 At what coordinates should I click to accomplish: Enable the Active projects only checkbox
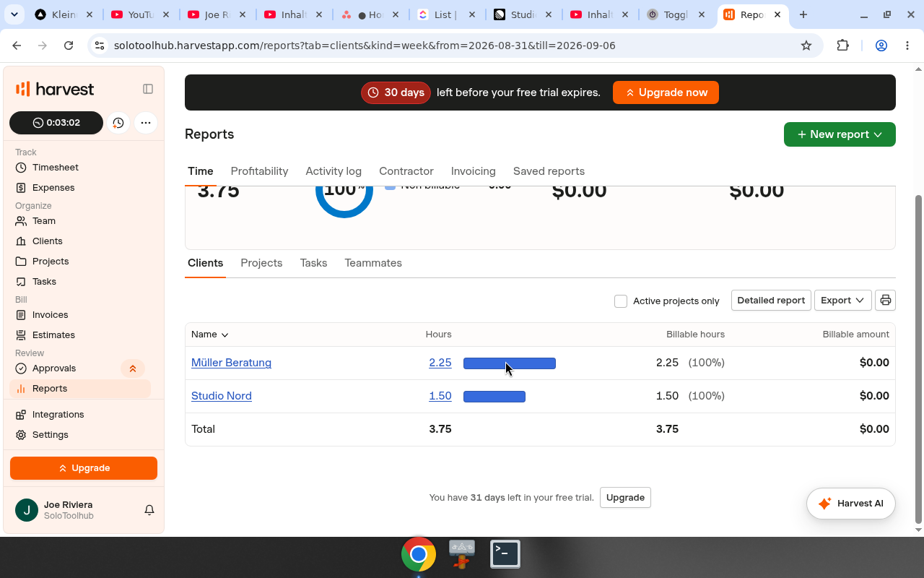[621, 301]
